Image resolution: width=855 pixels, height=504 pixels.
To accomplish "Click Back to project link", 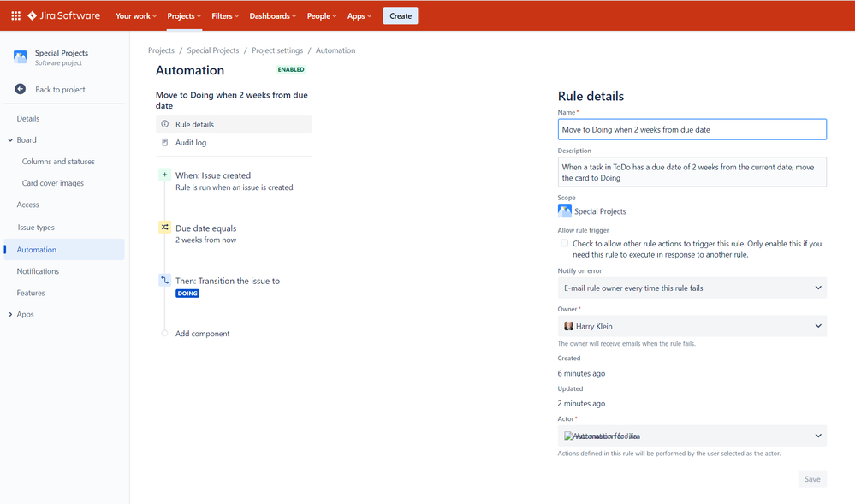I will point(60,90).
